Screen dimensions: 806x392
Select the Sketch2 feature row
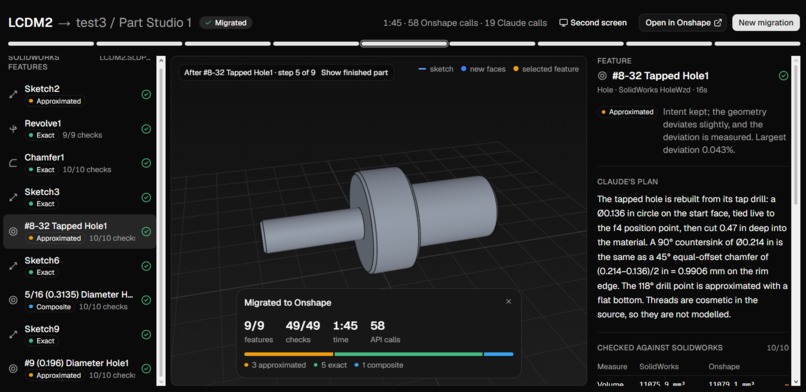tap(79, 95)
